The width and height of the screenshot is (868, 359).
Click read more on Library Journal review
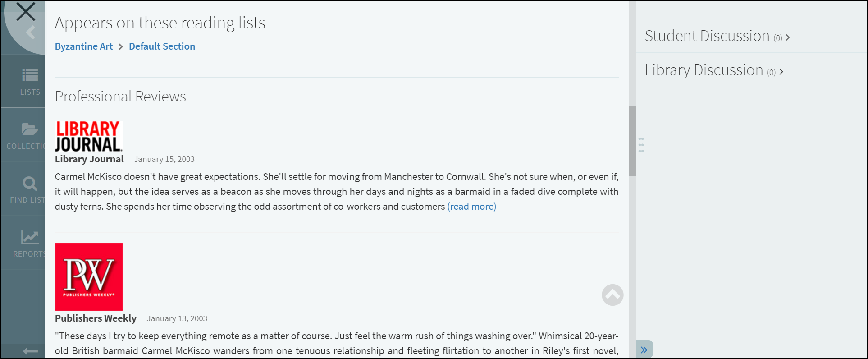(471, 207)
